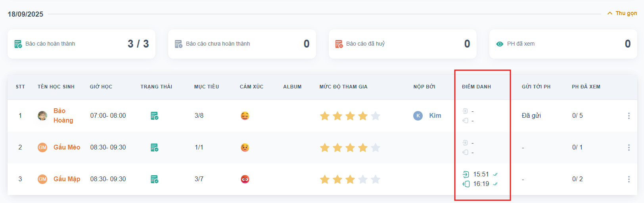The height and width of the screenshot is (203, 644).
Task: Click the fifth star for Gấu Mập participation
Action: point(376,180)
